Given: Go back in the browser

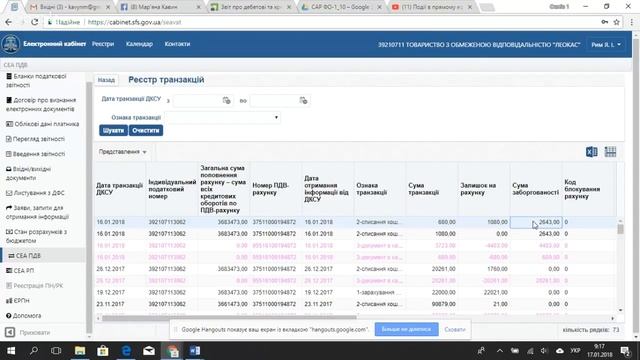Looking at the screenshot, I should (x=9, y=22).
